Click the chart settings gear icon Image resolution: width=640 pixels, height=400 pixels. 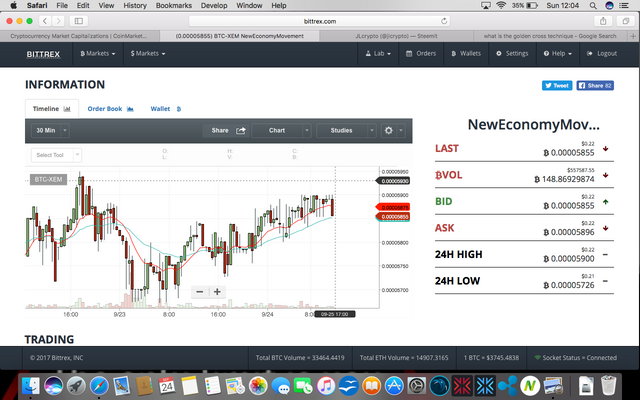(x=389, y=131)
